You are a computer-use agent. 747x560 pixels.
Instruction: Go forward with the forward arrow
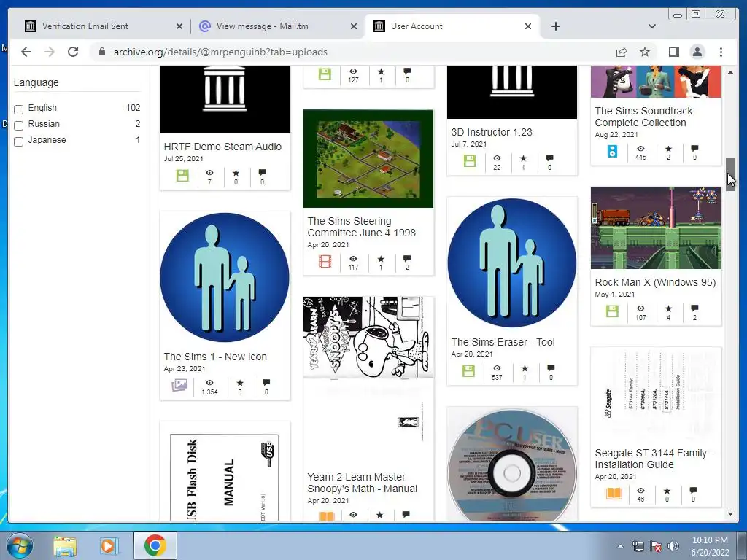tap(50, 52)
